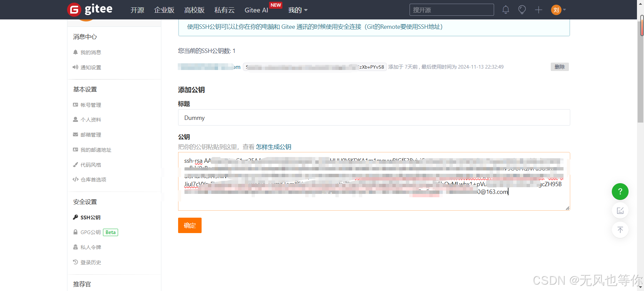Open GPG公钥 settings
This screenshot has height=291, width=644.
click(90, 232)
